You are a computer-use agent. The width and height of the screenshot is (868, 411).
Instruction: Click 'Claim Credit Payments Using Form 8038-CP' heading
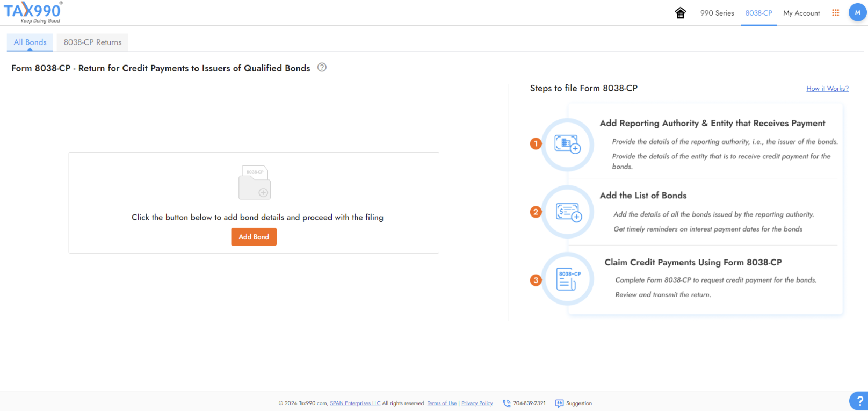[693, 262]
